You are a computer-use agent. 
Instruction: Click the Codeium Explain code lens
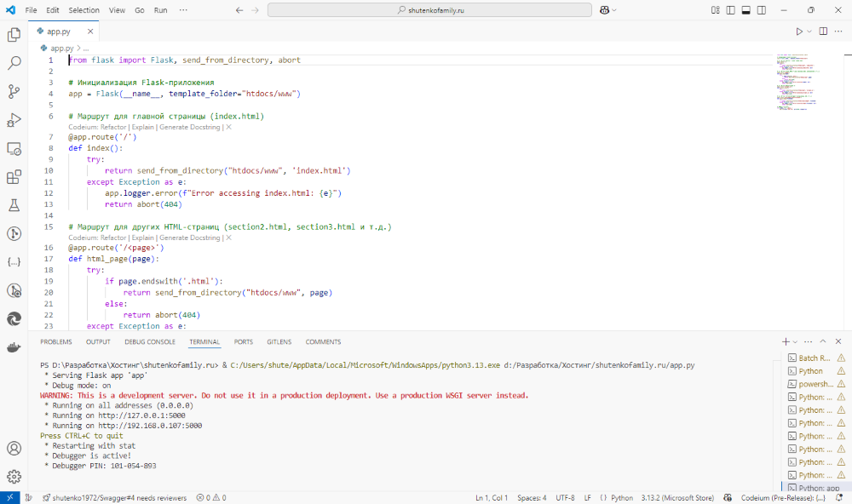coord(142,126)
